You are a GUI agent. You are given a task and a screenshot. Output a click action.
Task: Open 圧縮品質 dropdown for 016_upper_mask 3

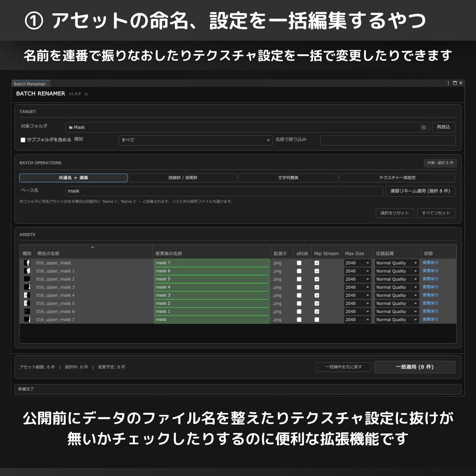397,287
